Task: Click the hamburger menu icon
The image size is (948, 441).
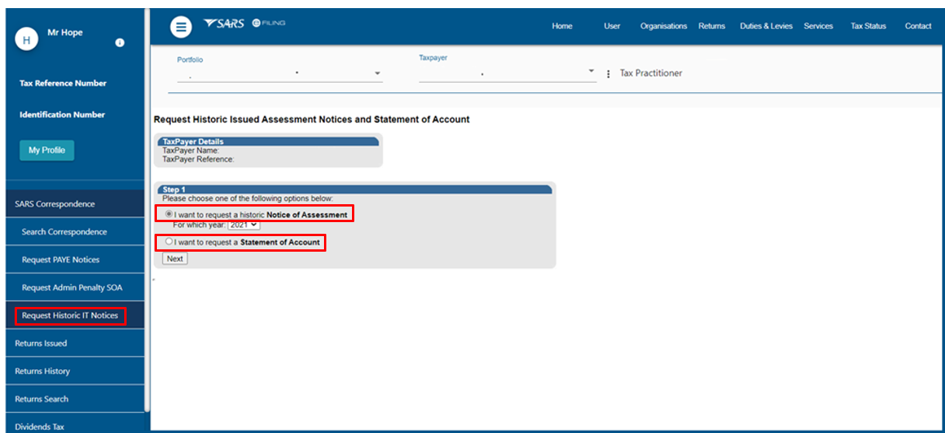Action: point(180,27)
